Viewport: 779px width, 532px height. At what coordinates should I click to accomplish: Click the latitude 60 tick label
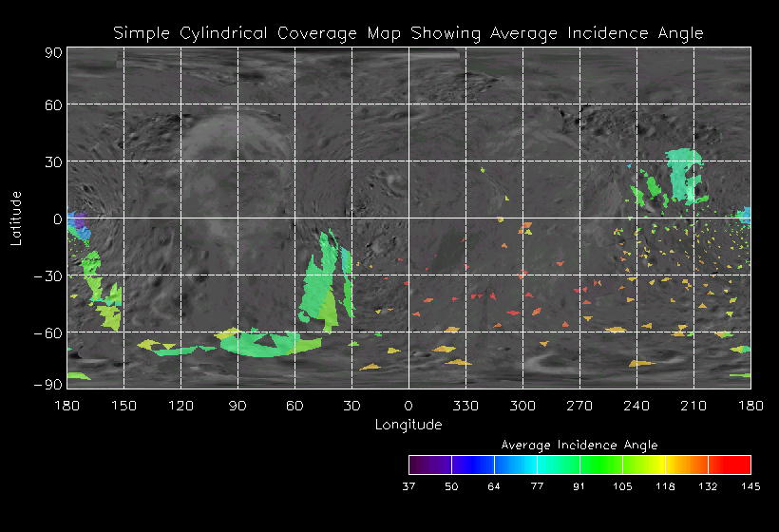click(x=53, y=105)
